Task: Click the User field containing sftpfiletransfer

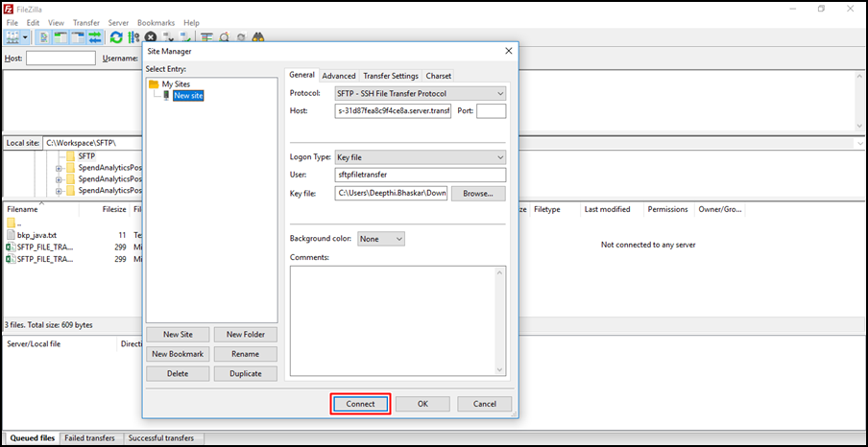Action: pos(421,175)
